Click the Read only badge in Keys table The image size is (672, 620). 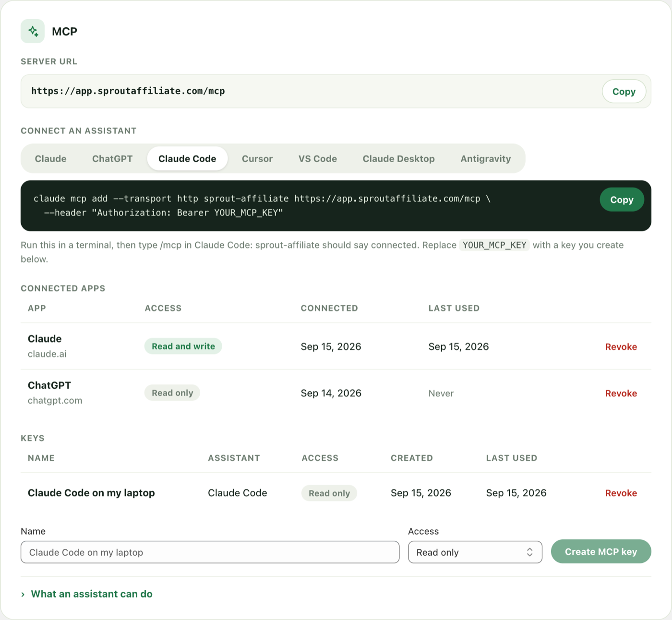(329, 493)
